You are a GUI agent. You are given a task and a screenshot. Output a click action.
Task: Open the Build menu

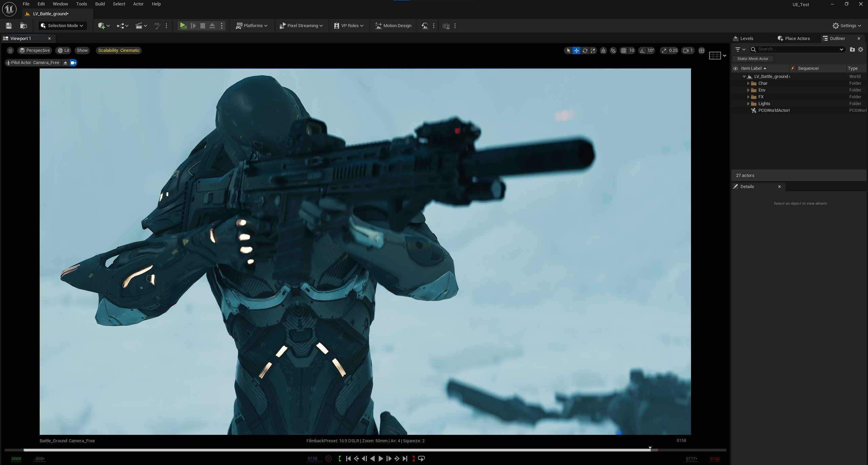point(100,4)
